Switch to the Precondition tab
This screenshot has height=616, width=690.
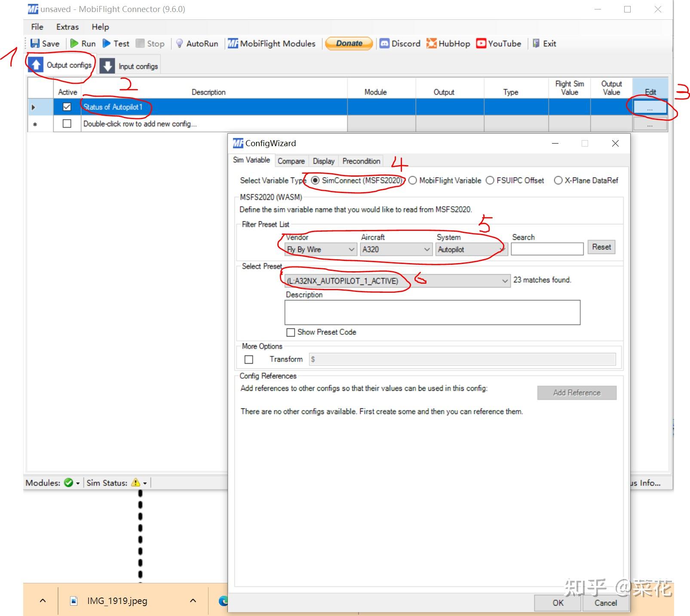(x=362, y=161)
